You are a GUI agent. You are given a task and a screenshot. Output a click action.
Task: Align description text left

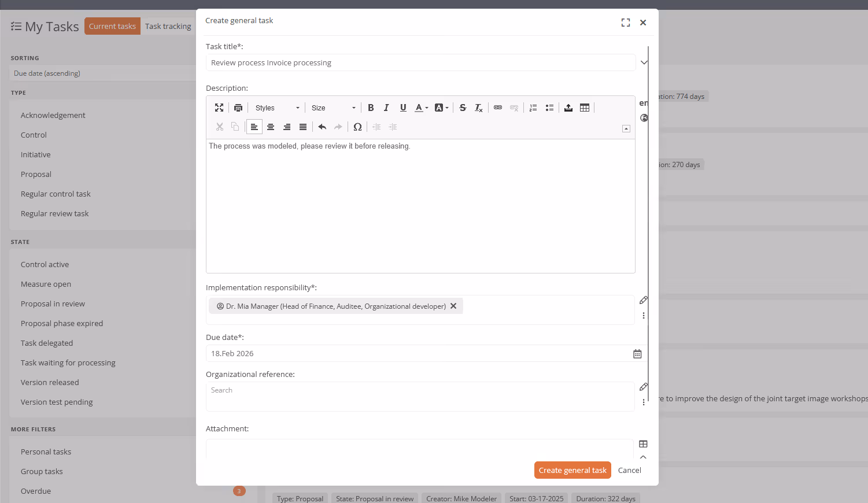point(254,127)
